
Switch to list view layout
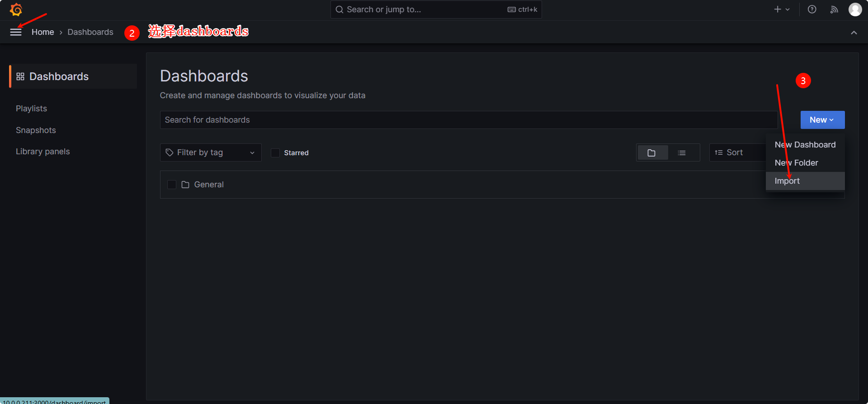click(x=682, y=153)
